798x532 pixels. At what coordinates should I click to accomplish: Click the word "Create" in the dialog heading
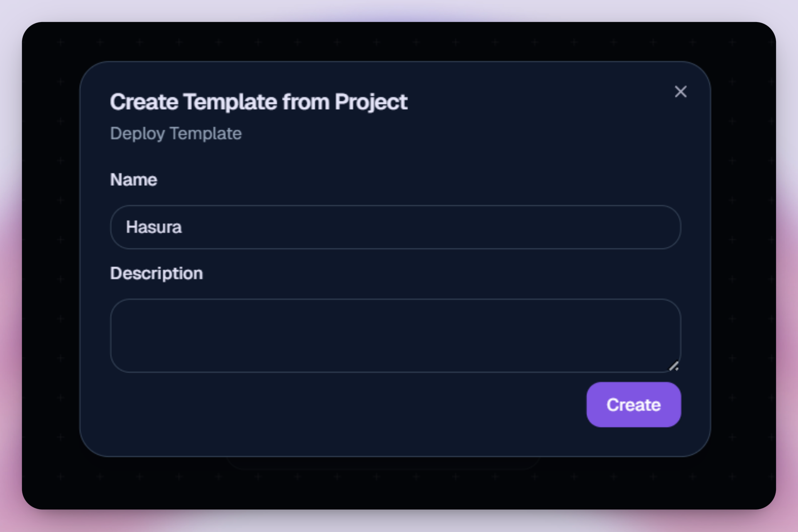point(144,102)
